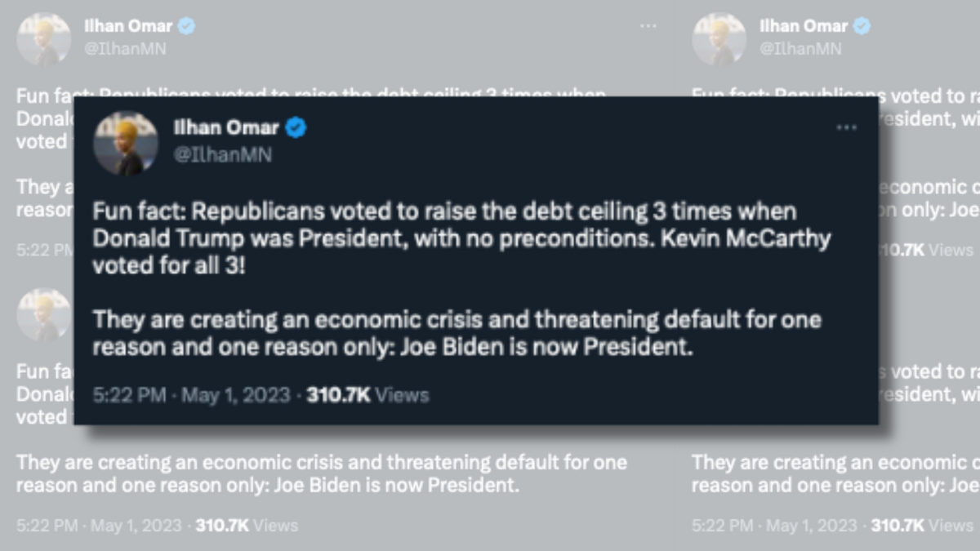The width and height of the screenshot is (980, 551).
Task: Open the Ilhan Omar name link in the dark tweet
Action: click(226, 128)
